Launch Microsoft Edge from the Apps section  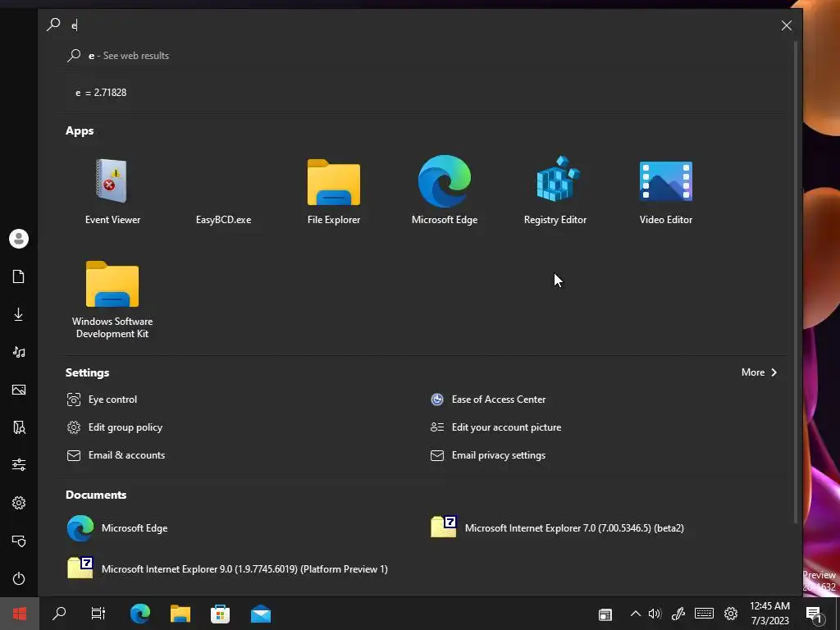[x=444, y=190]
